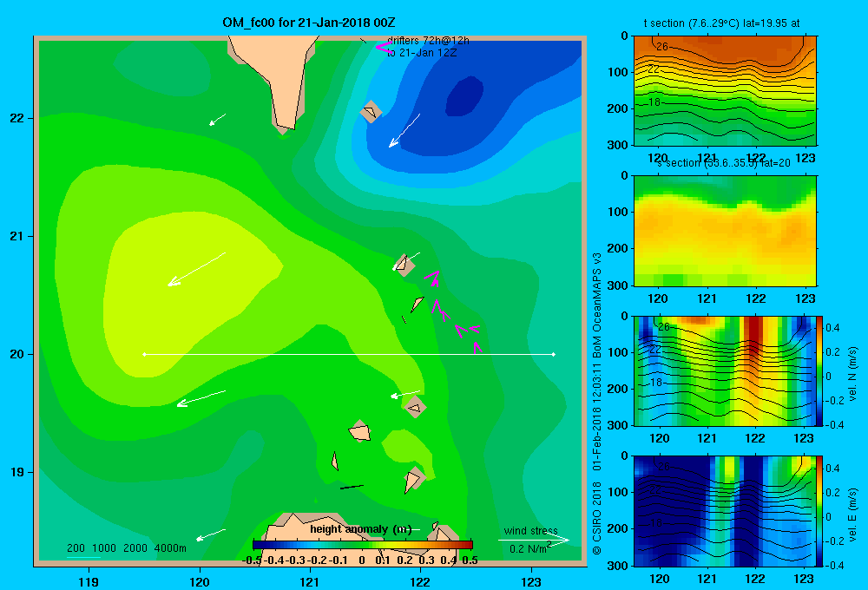The image size is (868, 590).
Task: Click latitude tick "19" on main map
Action: click(17, 472)
